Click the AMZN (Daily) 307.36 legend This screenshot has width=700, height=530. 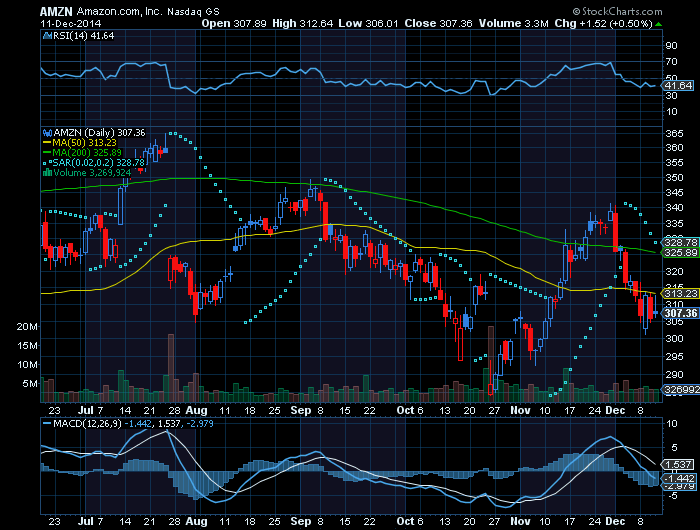pos(99,133)
